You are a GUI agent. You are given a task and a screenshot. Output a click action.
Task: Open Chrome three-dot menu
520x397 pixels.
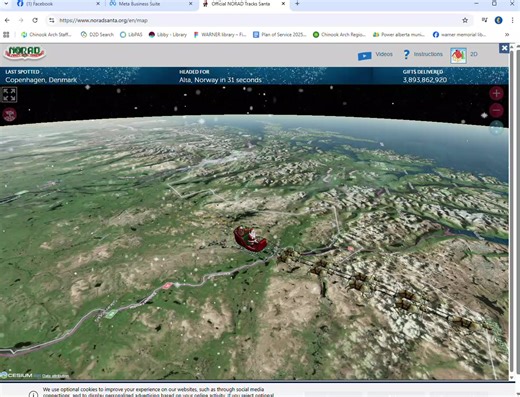point(512,20)
